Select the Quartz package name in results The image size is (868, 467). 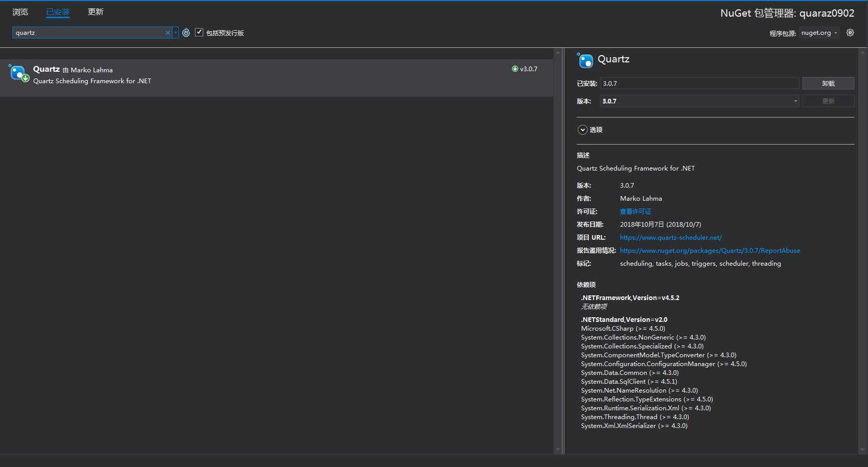coord(46,69)
